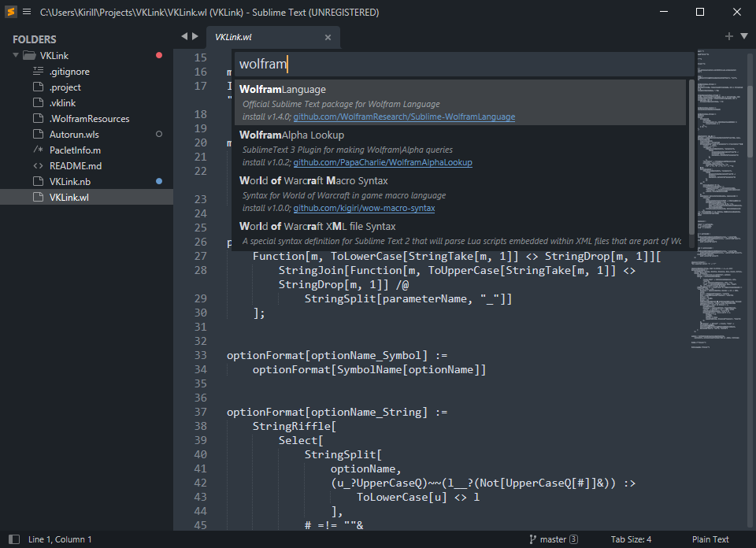Click the Autorun.wls file icon
The height and width of the screenshot is (548, 756).
tap(38, 134)
